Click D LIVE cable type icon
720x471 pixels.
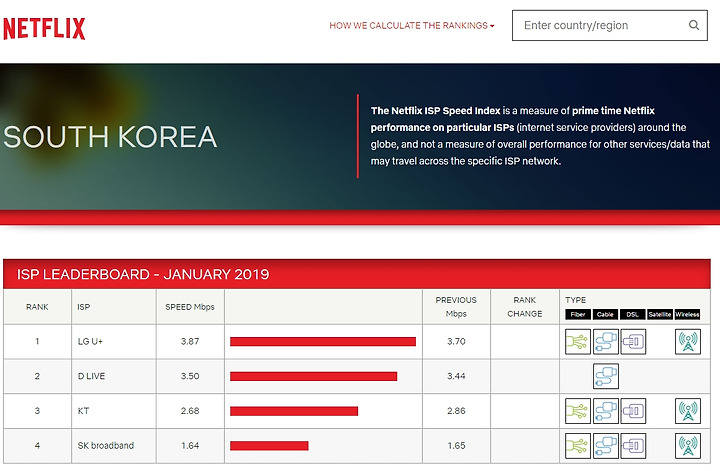point(606,376)
